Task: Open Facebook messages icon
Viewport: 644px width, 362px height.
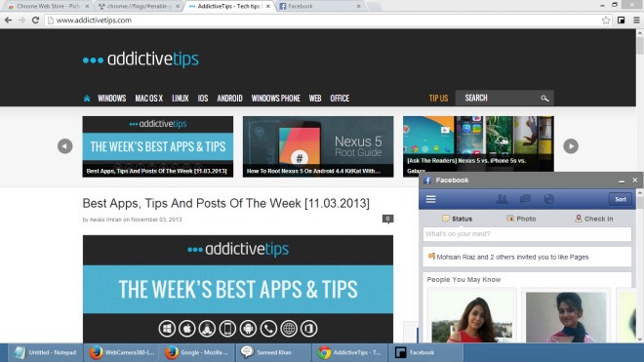Action: (525, 199)
